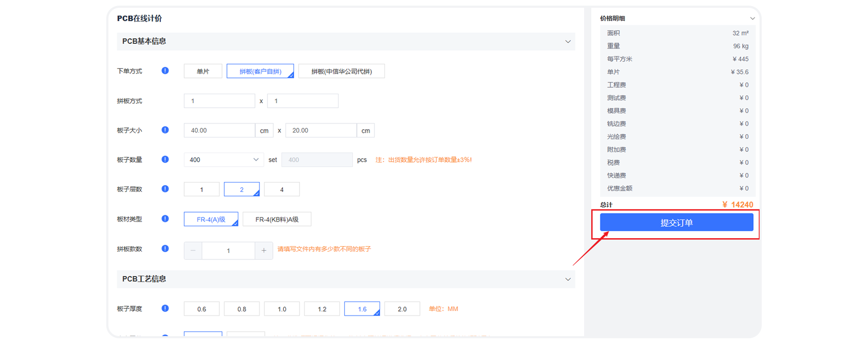This screenshot has height=353, width=868.
Task: Click info icon next to 板子层数
Action: pos(165,189)
